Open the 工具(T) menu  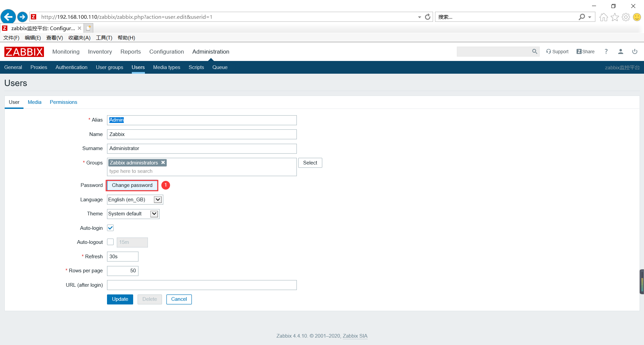tap(104, 38)
